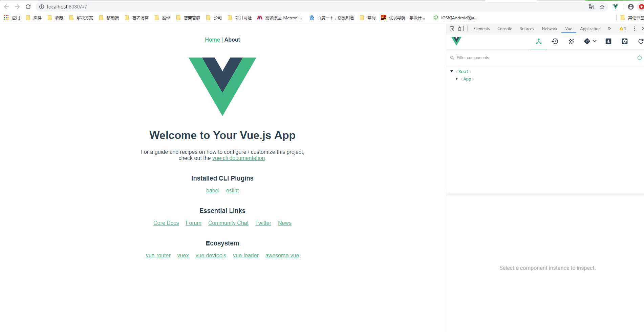Collapse the Root tree node arrow

[452, 71]
